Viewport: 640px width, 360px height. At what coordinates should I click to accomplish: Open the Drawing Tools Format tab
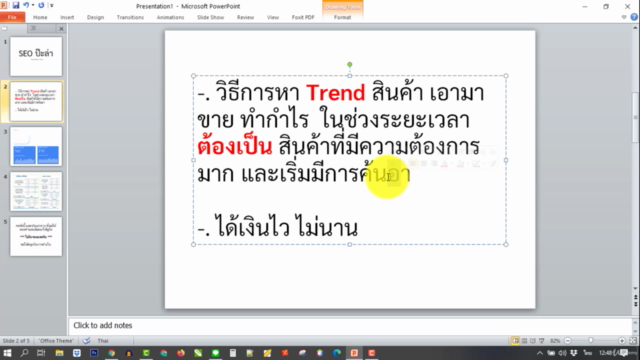click(342, 17)
